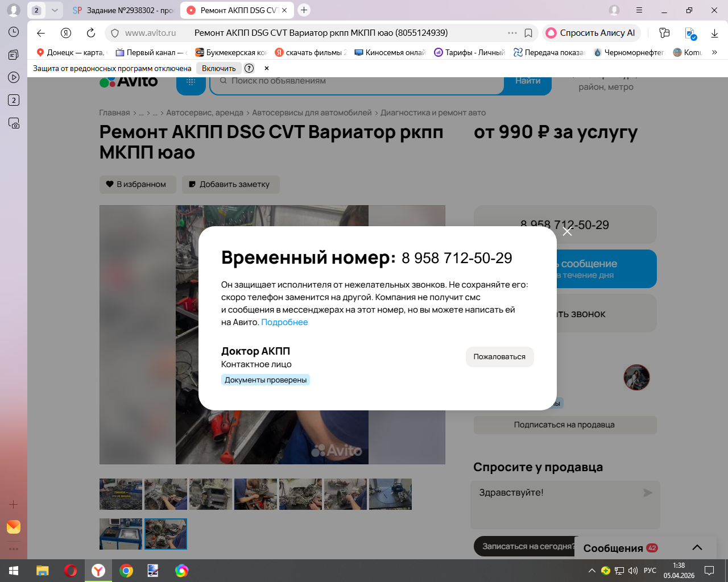
Task: Open the address bar three-dots menu
Action: pyautogui.click(x=512, y=33)
